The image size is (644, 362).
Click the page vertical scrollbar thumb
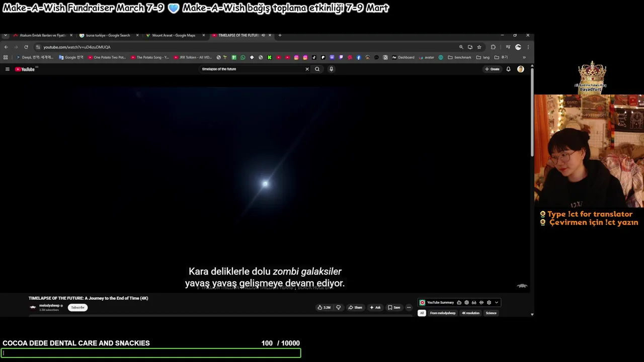[x=532, y=113]
